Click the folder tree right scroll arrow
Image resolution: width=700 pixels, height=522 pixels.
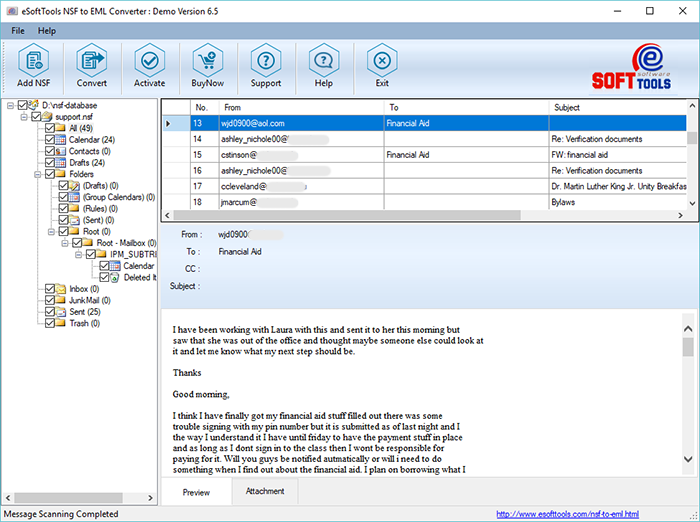[150, 497]
